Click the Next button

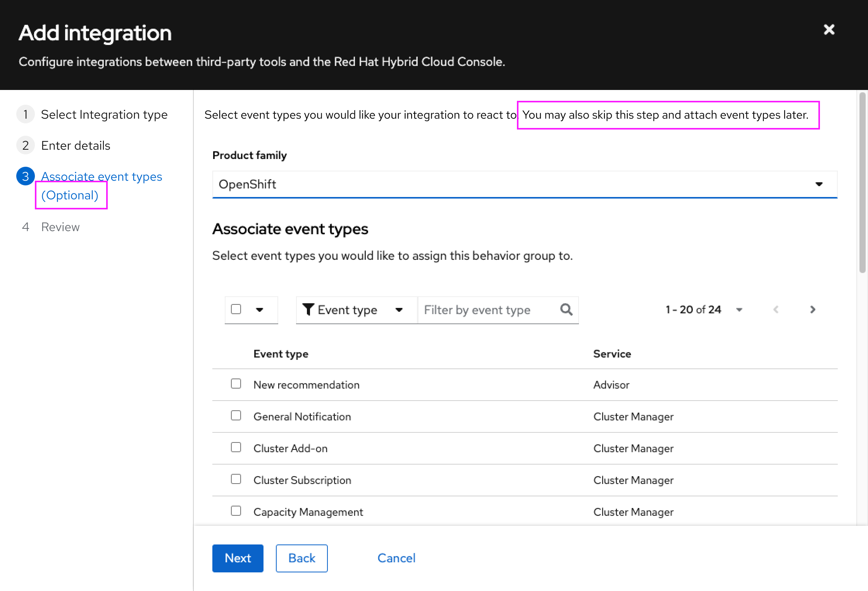click(x=238, y=558)
